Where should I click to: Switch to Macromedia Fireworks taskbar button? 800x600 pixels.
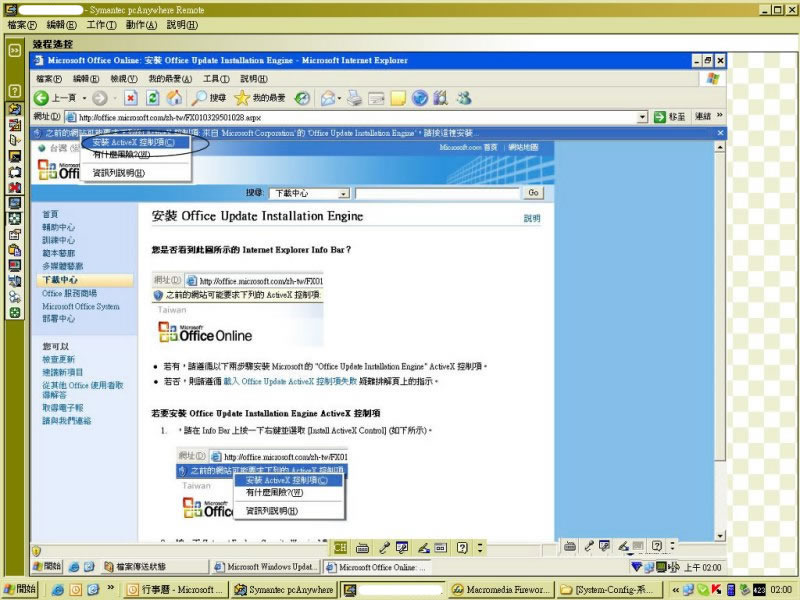pos(501,589)
